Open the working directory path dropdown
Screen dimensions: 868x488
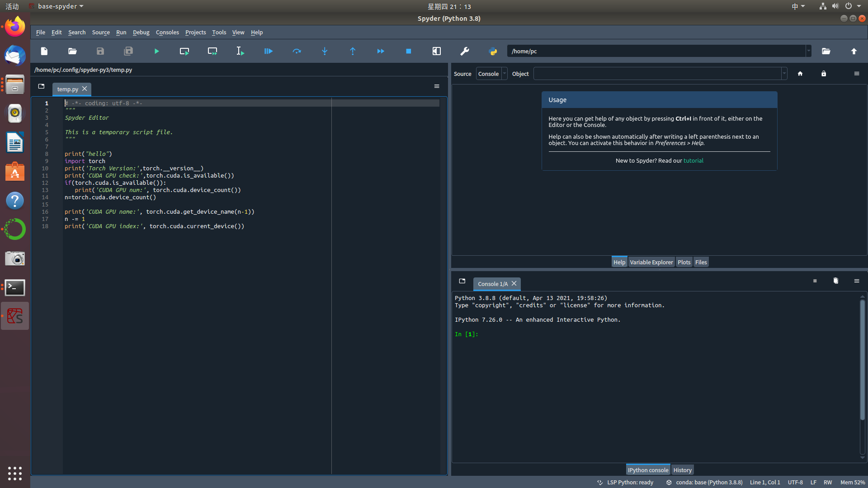tap(809, 51)
